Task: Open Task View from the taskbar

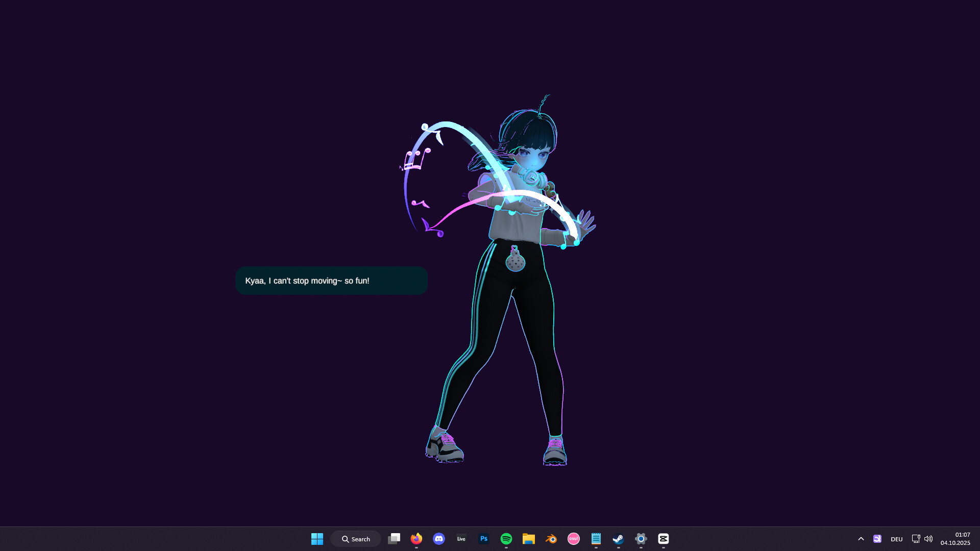Action: coord(394,539)
